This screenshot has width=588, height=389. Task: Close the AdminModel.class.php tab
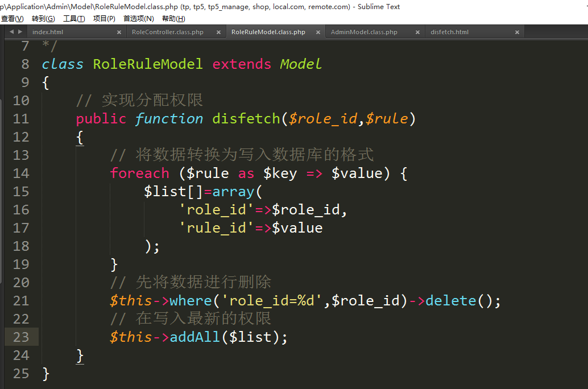point(417,32)
